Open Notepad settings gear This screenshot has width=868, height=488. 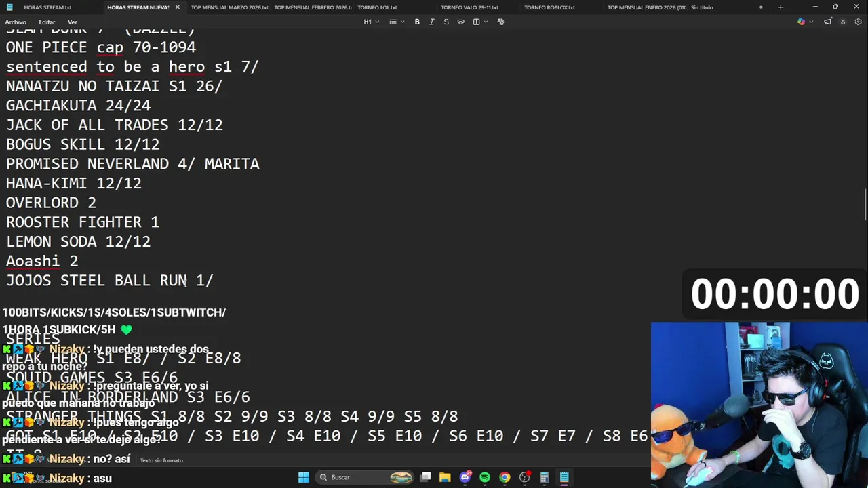(x=859, y=22)
